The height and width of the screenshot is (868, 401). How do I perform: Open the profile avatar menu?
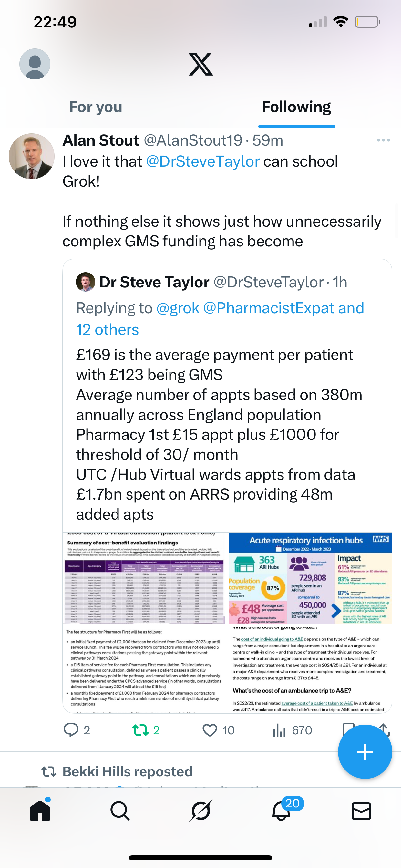tap(35, 64)
